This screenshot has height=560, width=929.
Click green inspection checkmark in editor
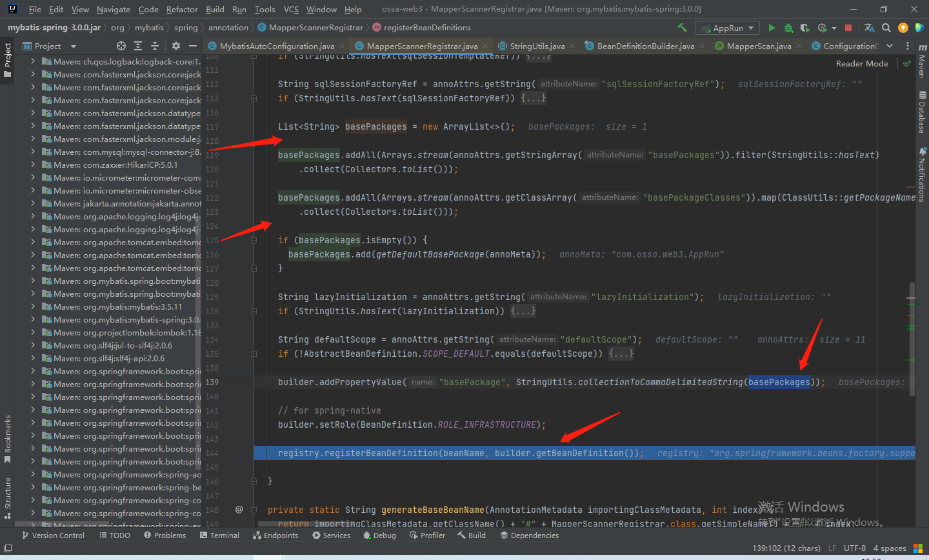pyautogui.click(x=907, y=63)
